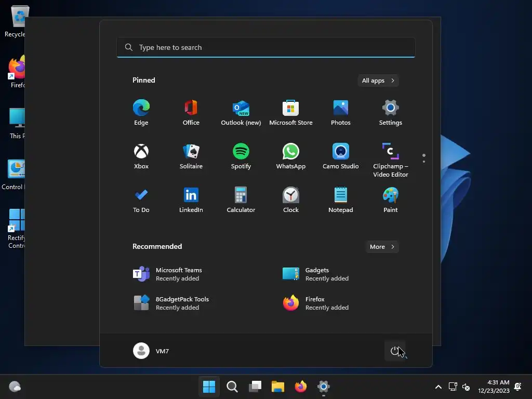532x399 pixels.
Task: Open File Explorer from taskbar
Action: (278, 387)
